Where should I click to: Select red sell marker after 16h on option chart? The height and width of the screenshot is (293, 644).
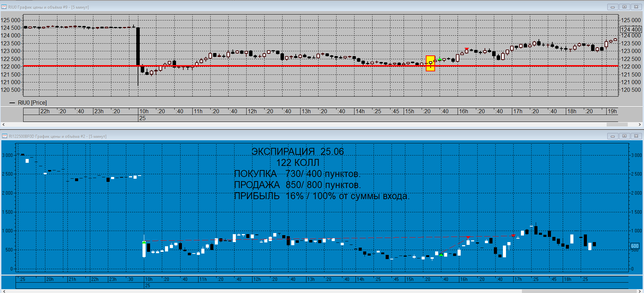click(x=468, y=237)
